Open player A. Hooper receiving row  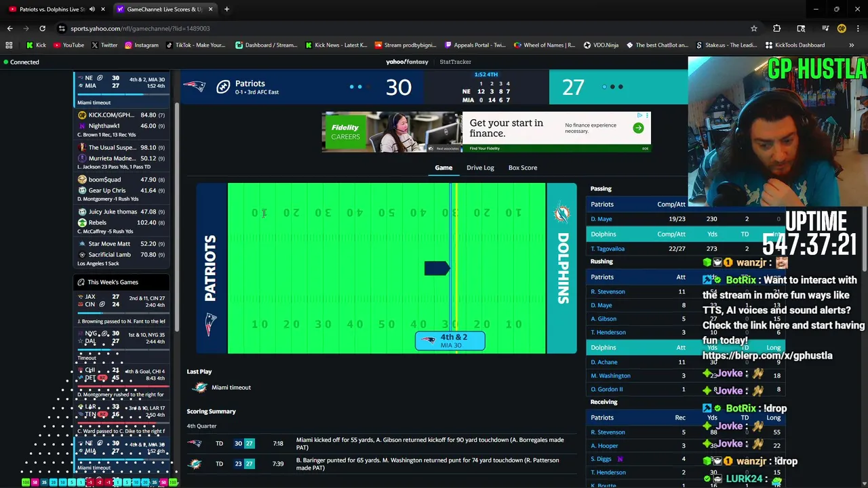tap(604, 445)
